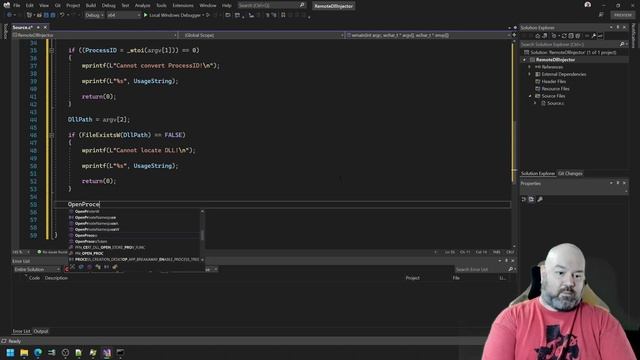Expand the Source.c tree node arrow
640x360 pixels.
pyautogui.click(x=535, y=103)
